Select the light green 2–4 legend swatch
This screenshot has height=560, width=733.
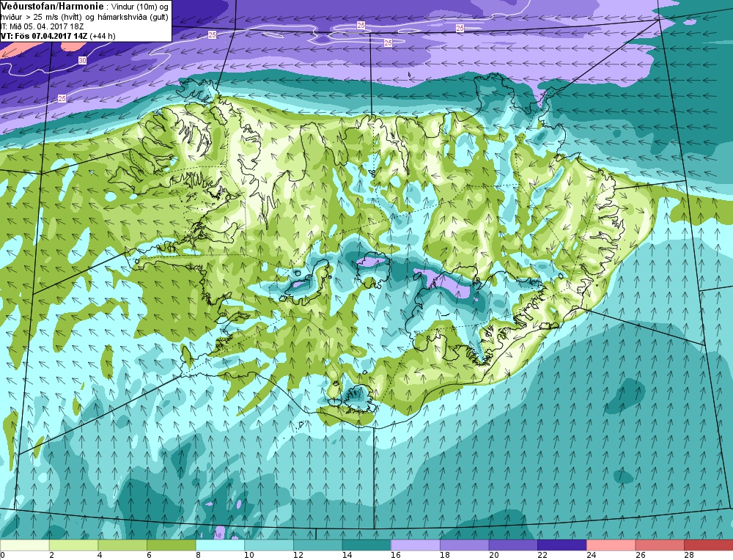click(73, 545)
